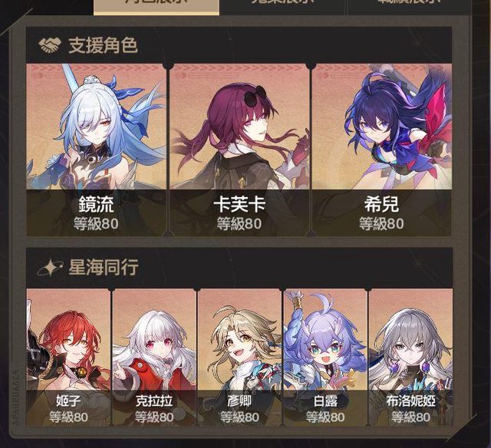The image size is (491, 448).
Task: Open the 卡芙卡 character card
Action: [239, 150]
